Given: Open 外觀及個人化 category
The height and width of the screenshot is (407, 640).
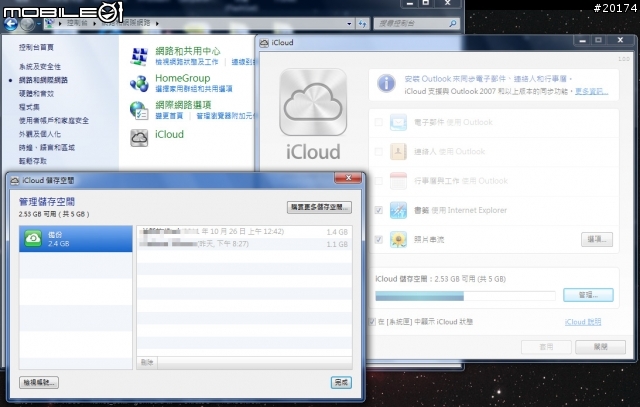Looking at the screenshot, I should tap(40, 134).
